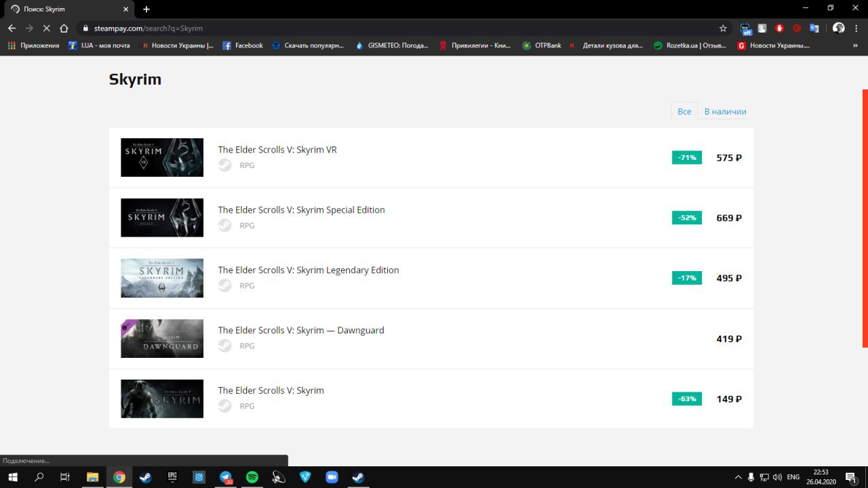
Task: Go back using the browser back arrow
Action: click(x=12, y=28)
